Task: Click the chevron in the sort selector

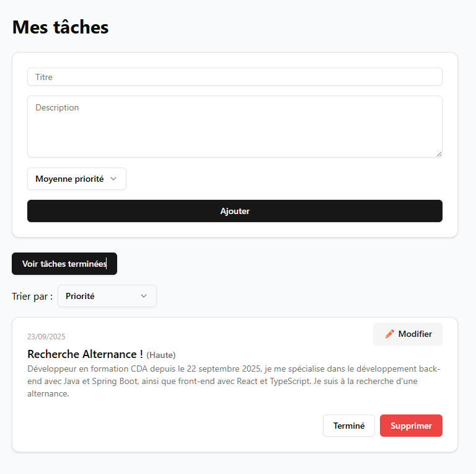Action: pos(144,296)
